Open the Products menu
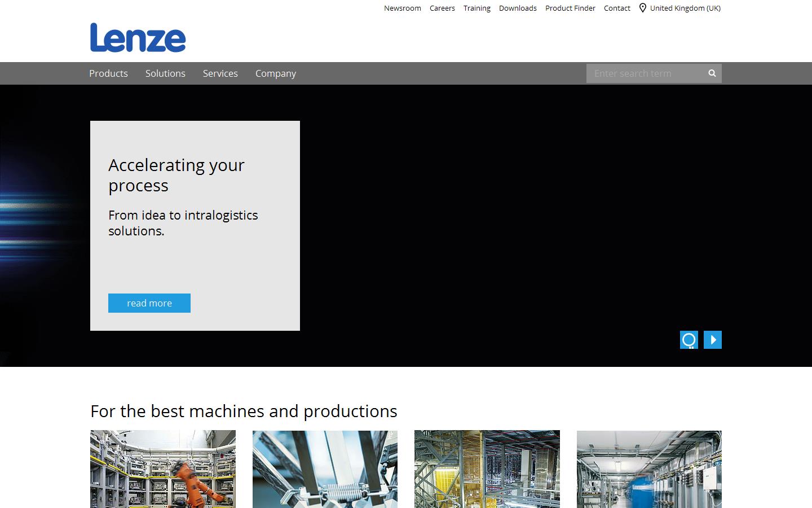 (108, 73)
